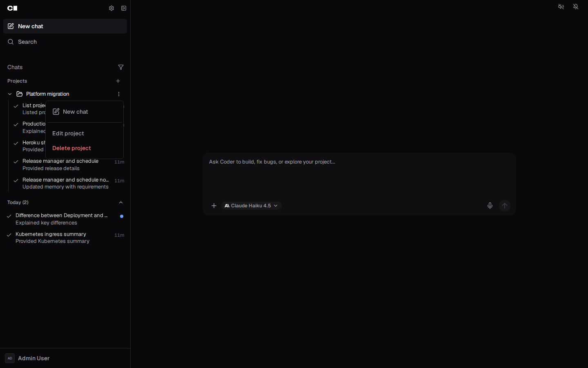Click the chats section heading
This screenshot has height=368, width=588.
click(15, 67)
